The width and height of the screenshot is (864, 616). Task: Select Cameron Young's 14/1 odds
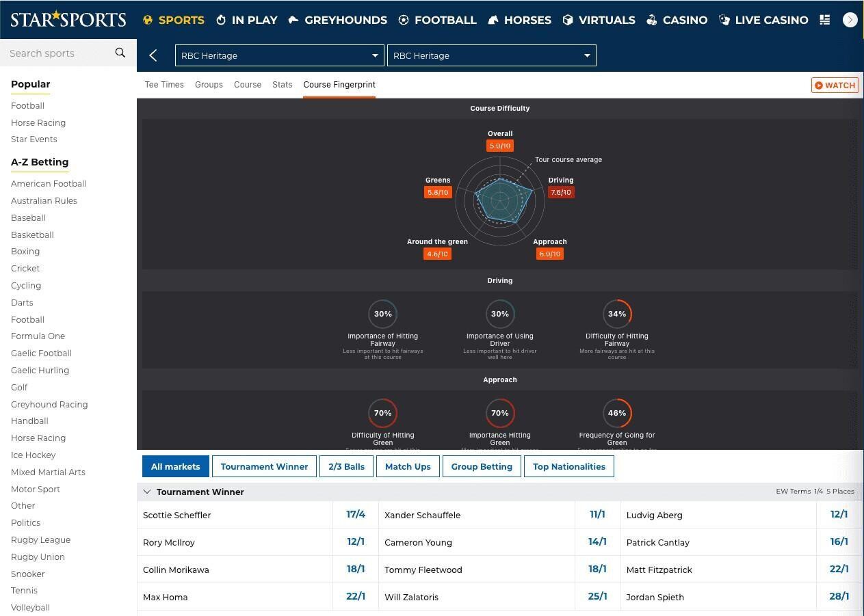pos(597,542)
